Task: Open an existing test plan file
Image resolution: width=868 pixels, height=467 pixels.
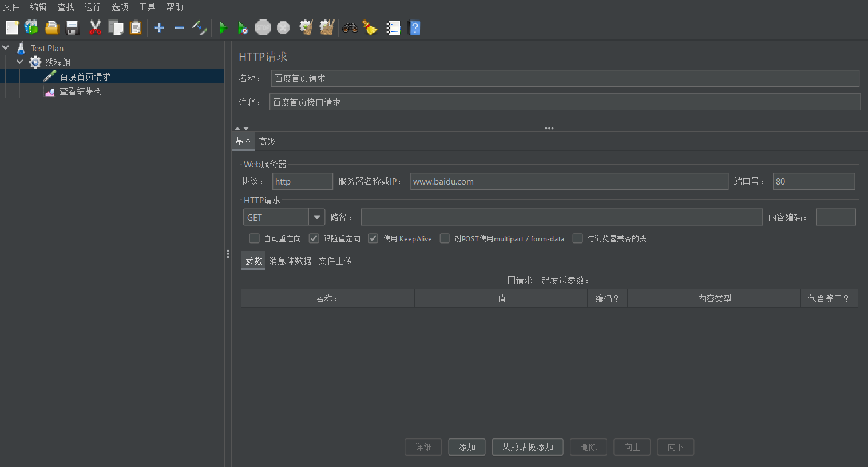Action: [51, 27]
